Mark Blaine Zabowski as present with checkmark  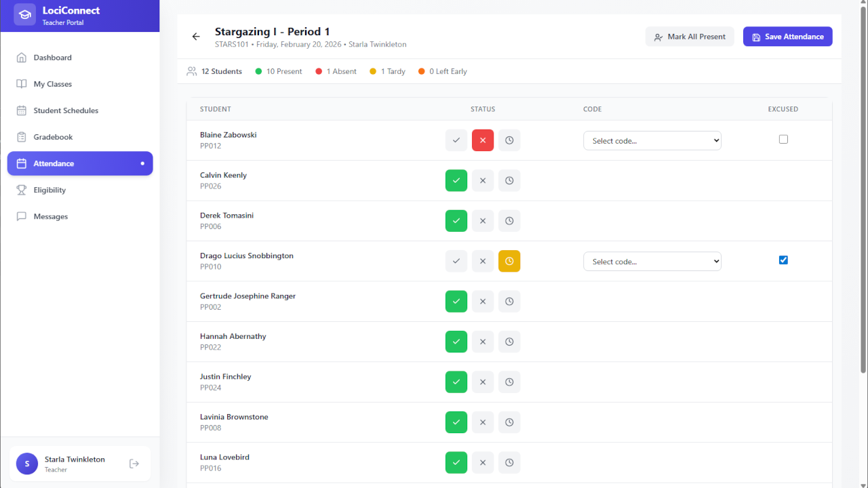pos(456,140)
